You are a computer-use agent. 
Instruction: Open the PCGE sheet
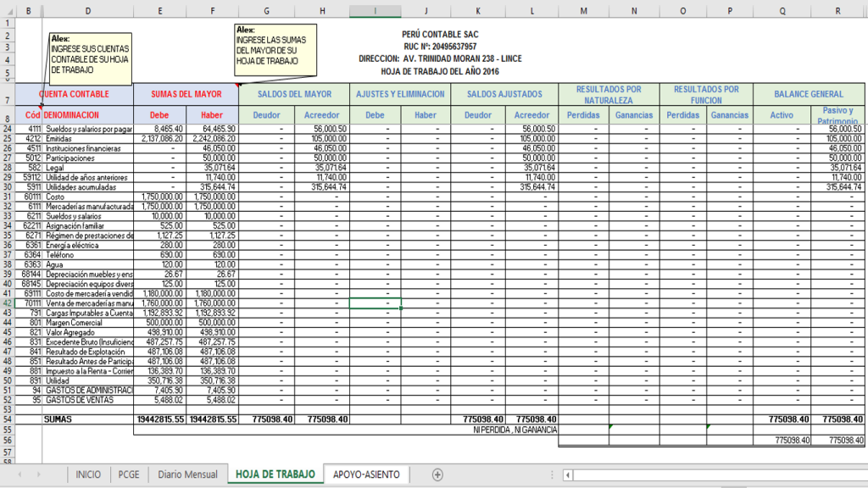click(x=128, y=474)
